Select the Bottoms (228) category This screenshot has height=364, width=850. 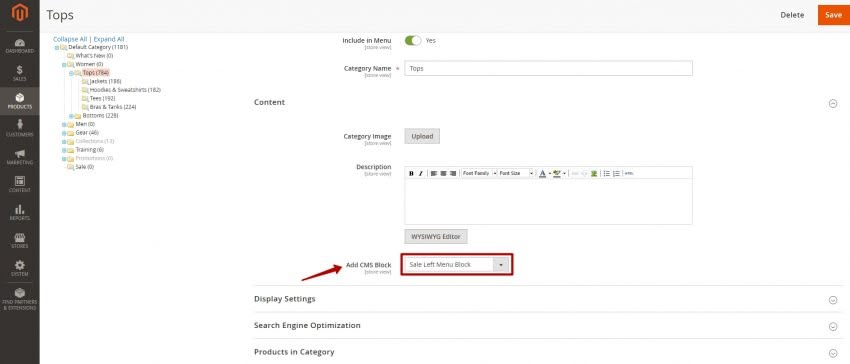pos(100,116)
